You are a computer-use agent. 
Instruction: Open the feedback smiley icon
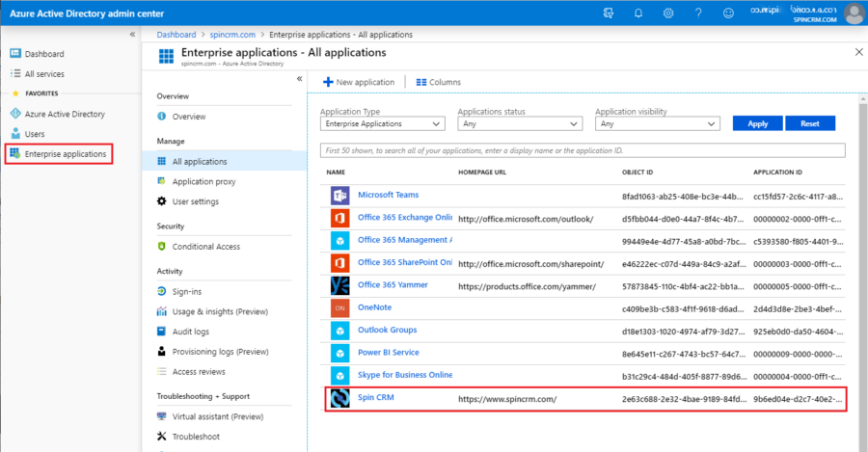click(728, 13)
